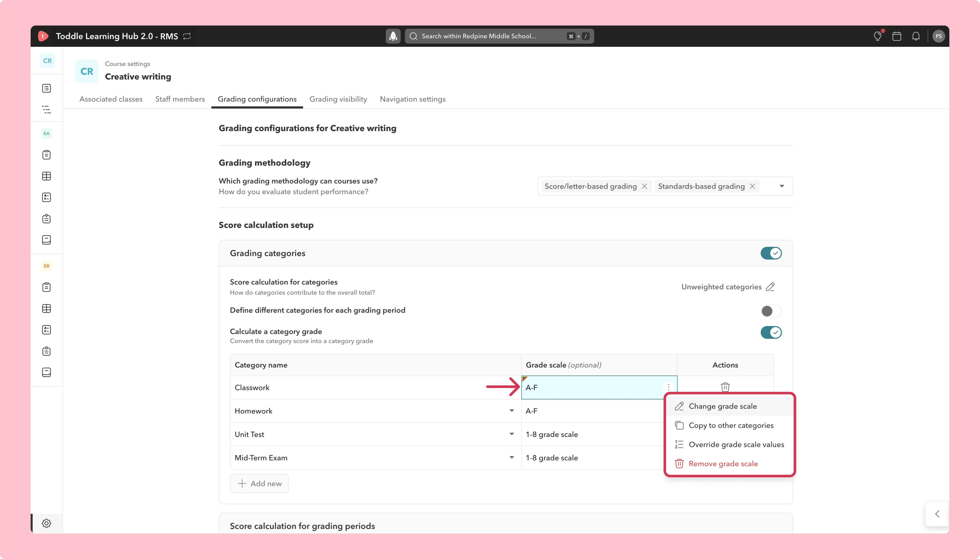Open the Navigation settings tab
Viewport: 980px width, 559px height.
(413, 99)
